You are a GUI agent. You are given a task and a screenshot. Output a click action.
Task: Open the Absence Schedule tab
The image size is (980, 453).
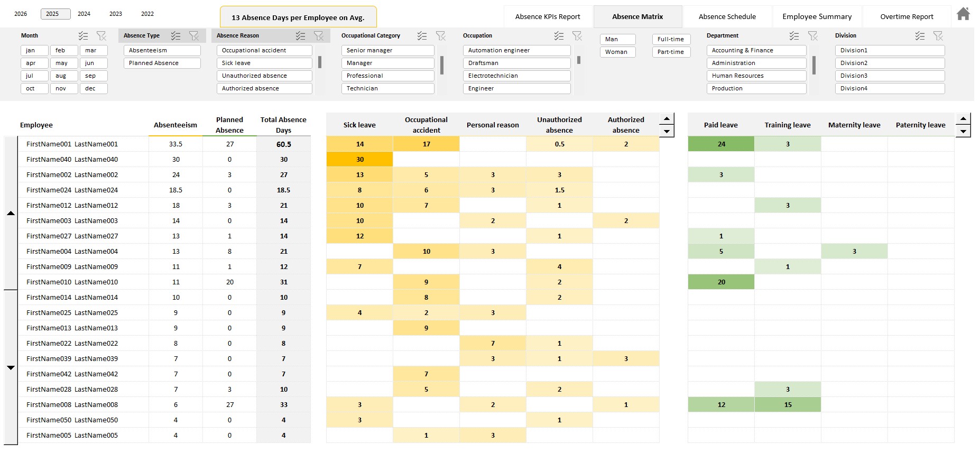pyautogui.click(x=727, y=17)
